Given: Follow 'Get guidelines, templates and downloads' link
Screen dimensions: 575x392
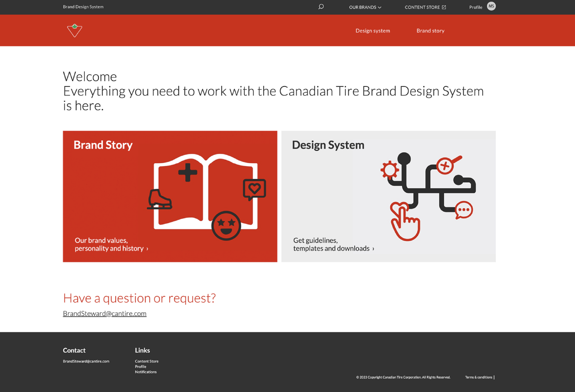Looking at the screenshot, I should coord(334,244).
